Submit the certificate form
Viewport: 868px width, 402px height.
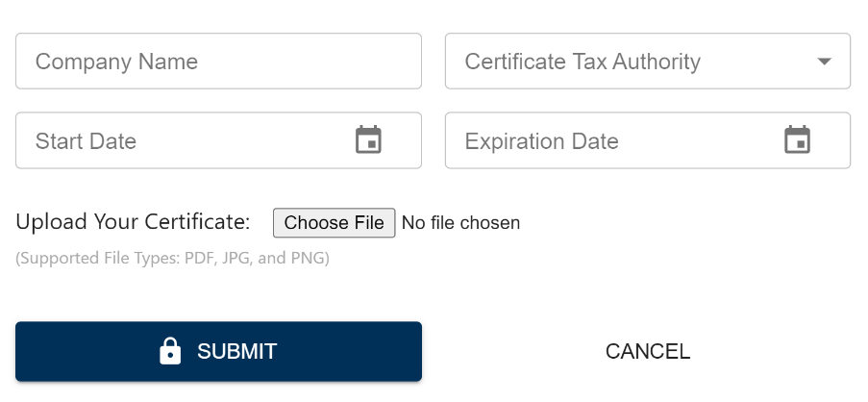pos(218,351)
